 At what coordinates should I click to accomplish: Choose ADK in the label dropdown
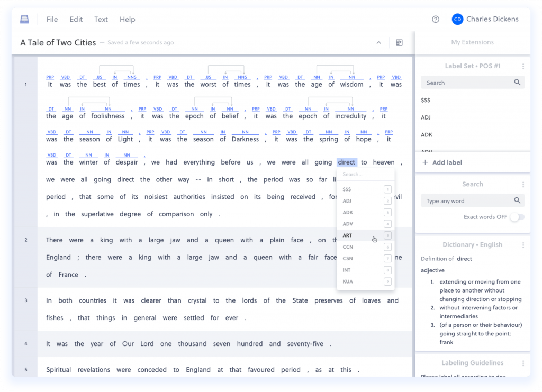click(366, 213)
